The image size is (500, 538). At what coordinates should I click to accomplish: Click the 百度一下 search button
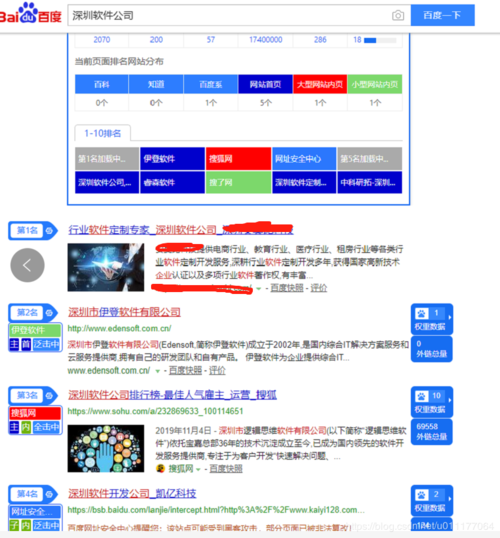pyautogui.click(x=442, y=15)
